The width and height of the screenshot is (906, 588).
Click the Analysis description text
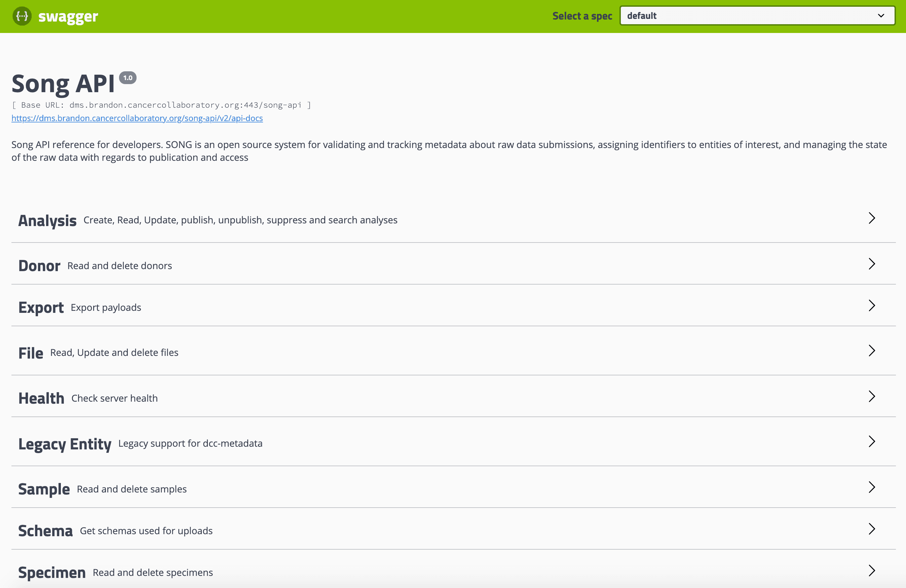(x=240, y=220)
